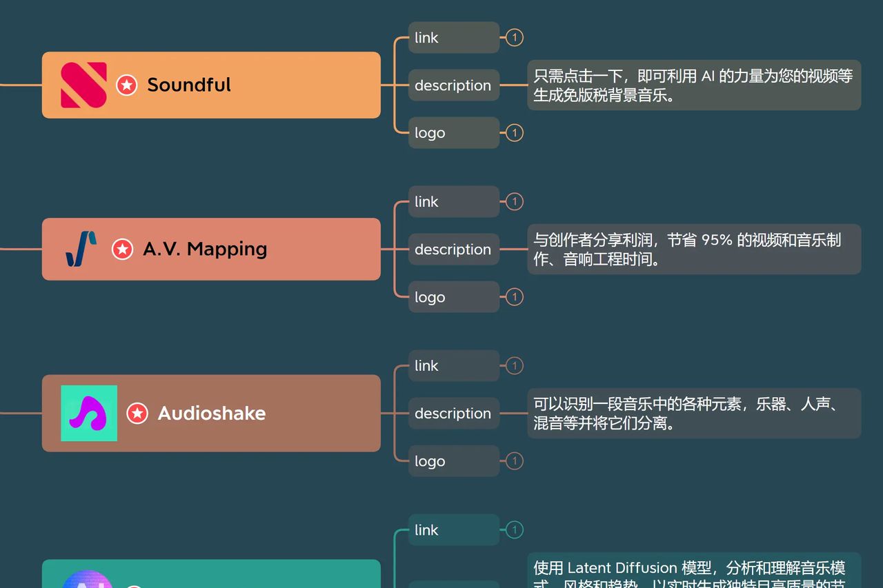Image resolution: width=883 pixels, height=588 pixels.
Task: Expand the collapsed link branch under Soundful
Action: (513, 37)
